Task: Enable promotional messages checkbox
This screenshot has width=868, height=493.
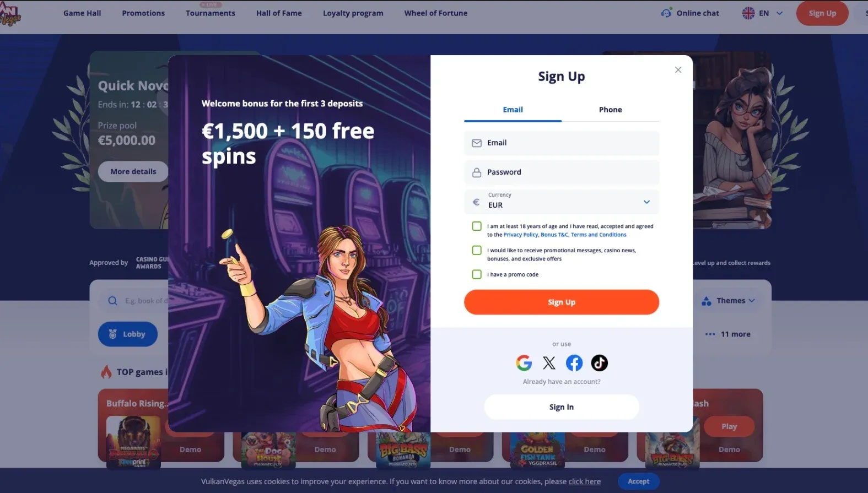Action: click(x=477, y=251)
